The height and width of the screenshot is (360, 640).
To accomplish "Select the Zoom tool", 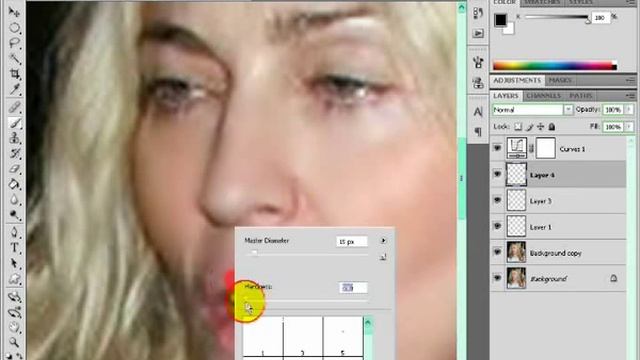I will pos(14,342).
